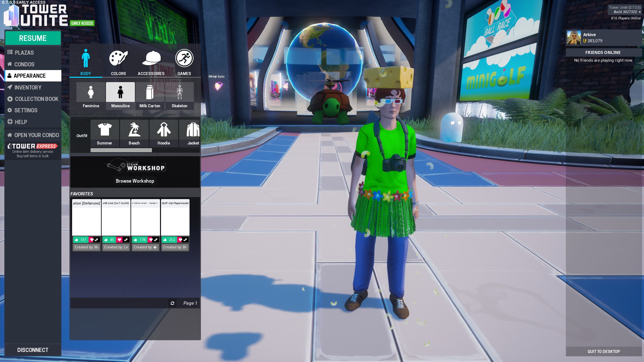Screen dimensions: 644x362
Task: Open the Games tab
Action: pyautogui.click(x=184, y=62)
